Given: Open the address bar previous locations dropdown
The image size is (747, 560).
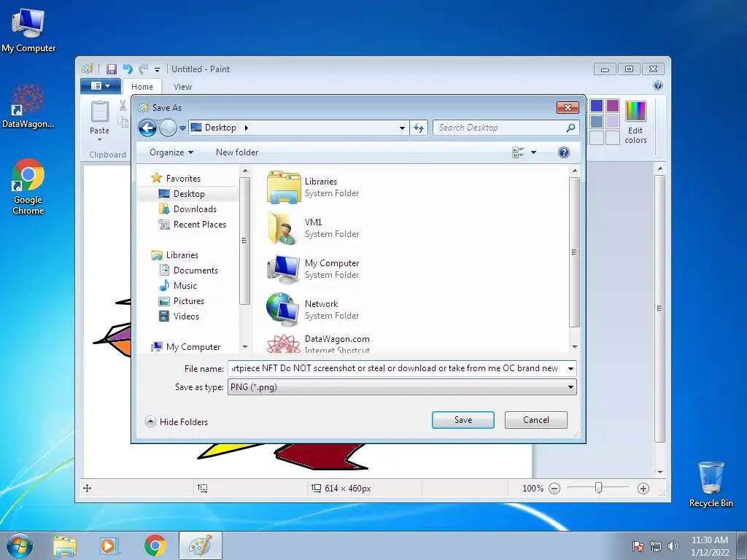Looking at the screenshot, I should point(402,128).
